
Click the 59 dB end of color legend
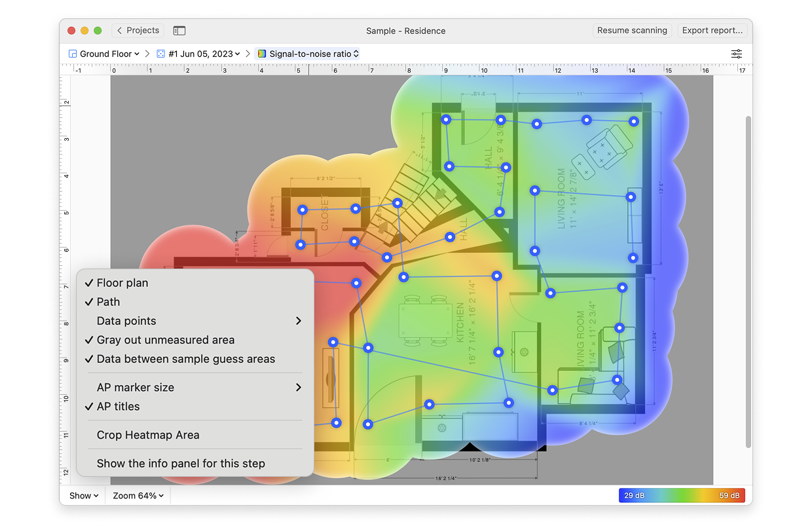coord(729,495)
